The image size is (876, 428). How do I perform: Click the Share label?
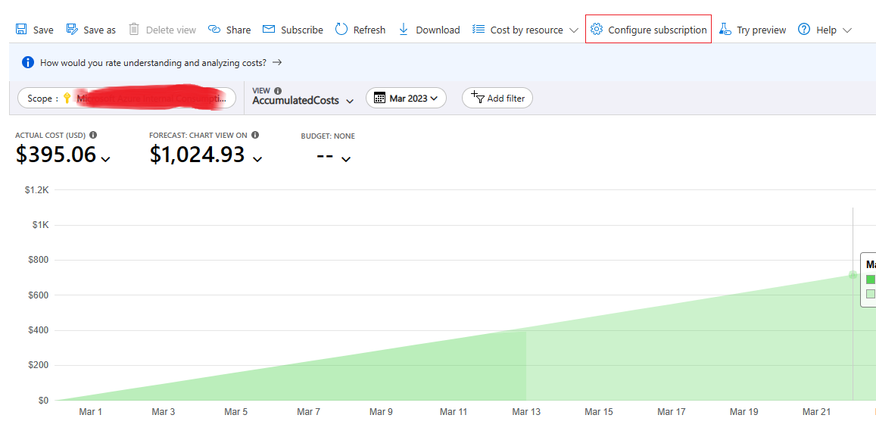239,30
